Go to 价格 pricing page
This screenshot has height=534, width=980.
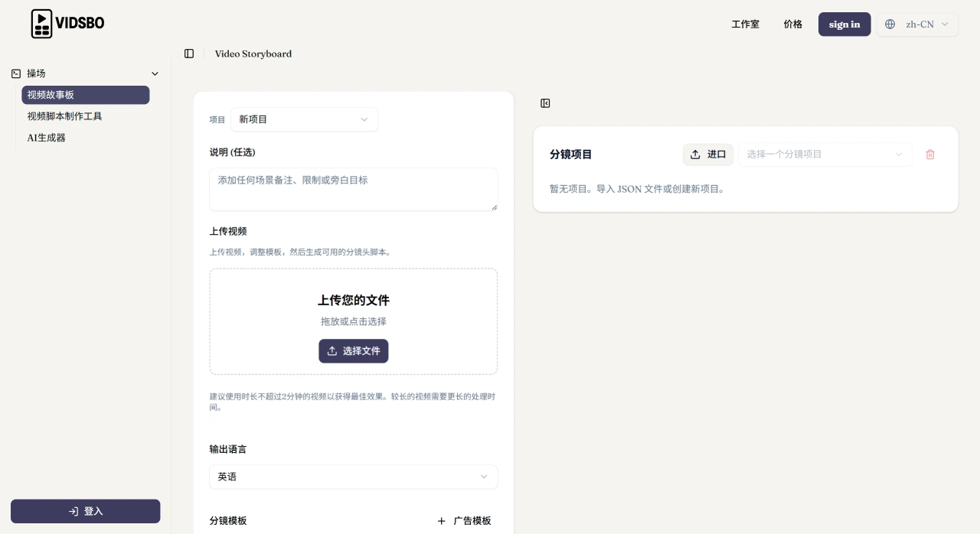792,24
